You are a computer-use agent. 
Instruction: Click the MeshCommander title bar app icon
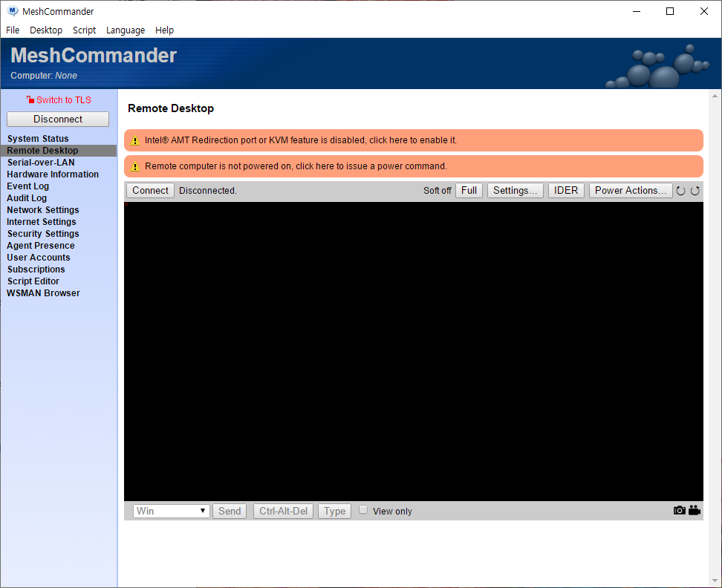[13, 11]
